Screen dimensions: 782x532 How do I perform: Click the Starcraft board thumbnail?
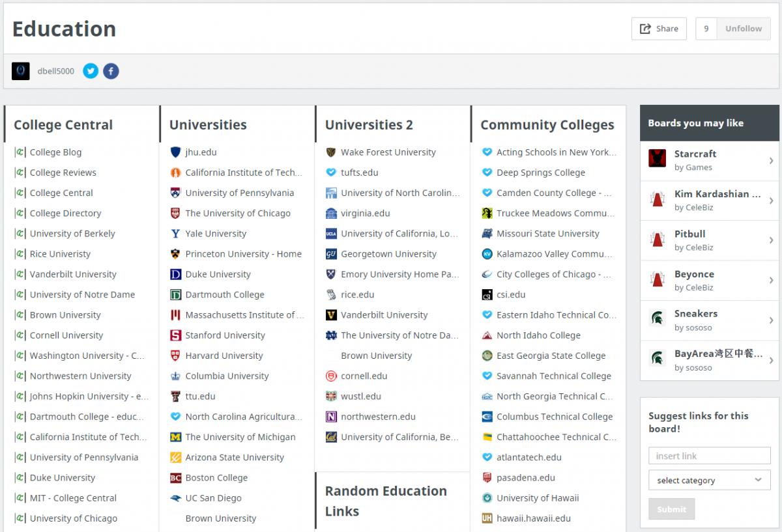pyautogui.click(x=658, y=158)
